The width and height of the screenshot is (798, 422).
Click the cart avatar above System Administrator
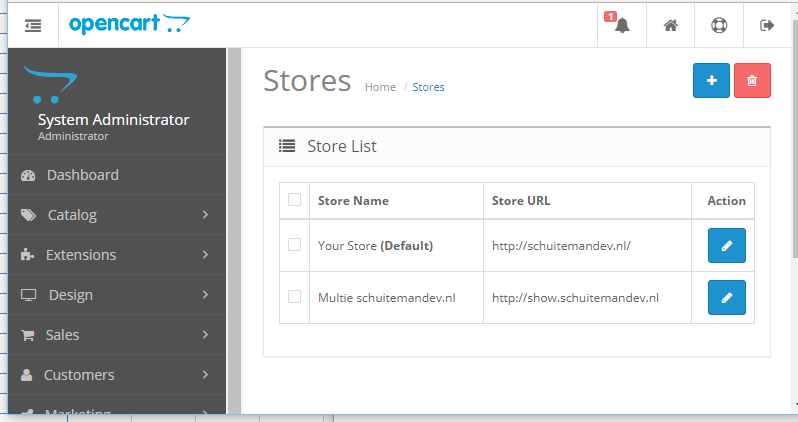(x=50, y=84)
